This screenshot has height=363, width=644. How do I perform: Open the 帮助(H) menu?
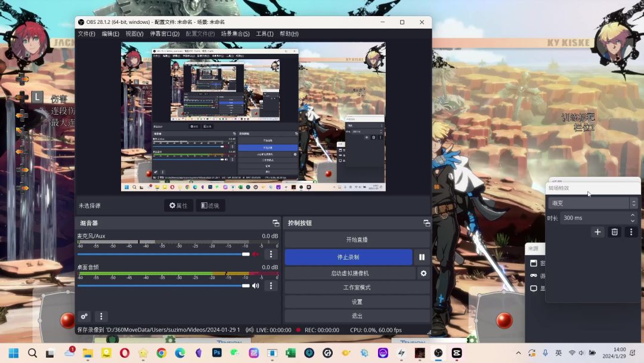(289, 33)
